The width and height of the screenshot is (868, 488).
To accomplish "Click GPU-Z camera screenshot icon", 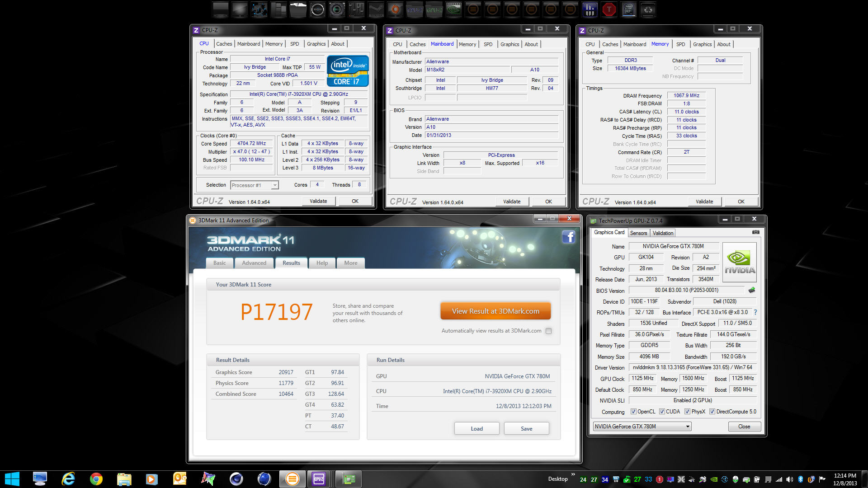I will 755,232.
